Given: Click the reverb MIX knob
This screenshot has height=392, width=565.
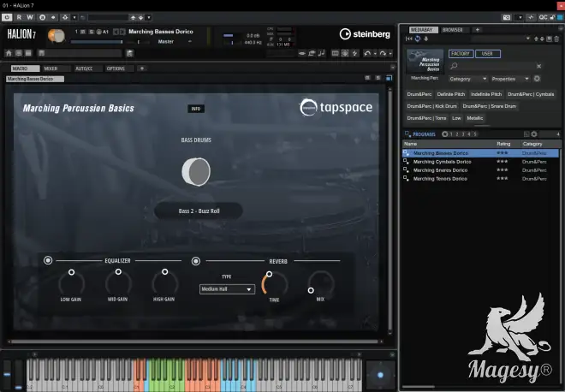Looking at the screenshot, I should tap(320, 283).
